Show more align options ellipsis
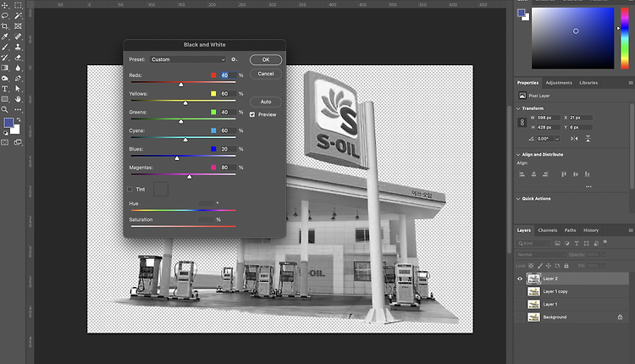Viewport: 635px width, 364px height. coord(588,187)
